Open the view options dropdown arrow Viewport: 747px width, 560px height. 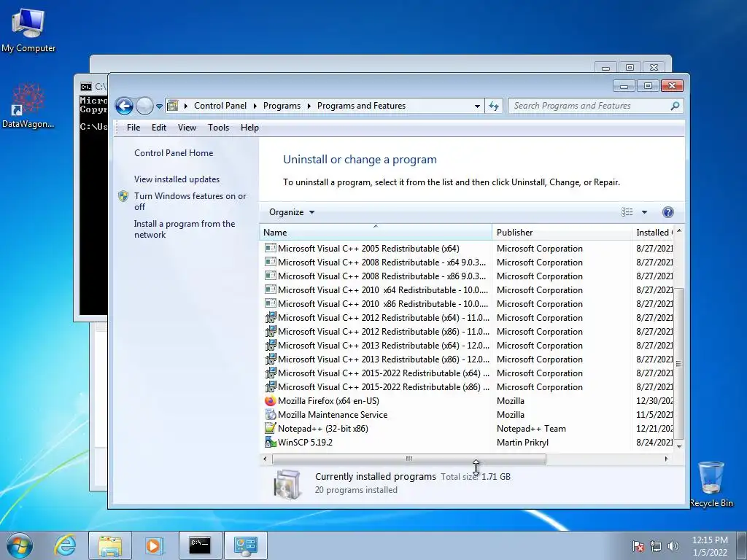(644, 212)
